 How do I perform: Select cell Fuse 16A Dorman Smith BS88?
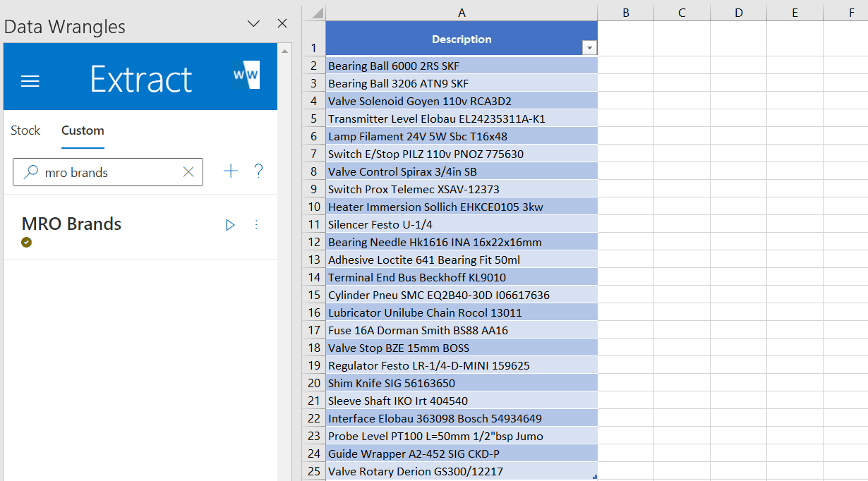[462, 330]
